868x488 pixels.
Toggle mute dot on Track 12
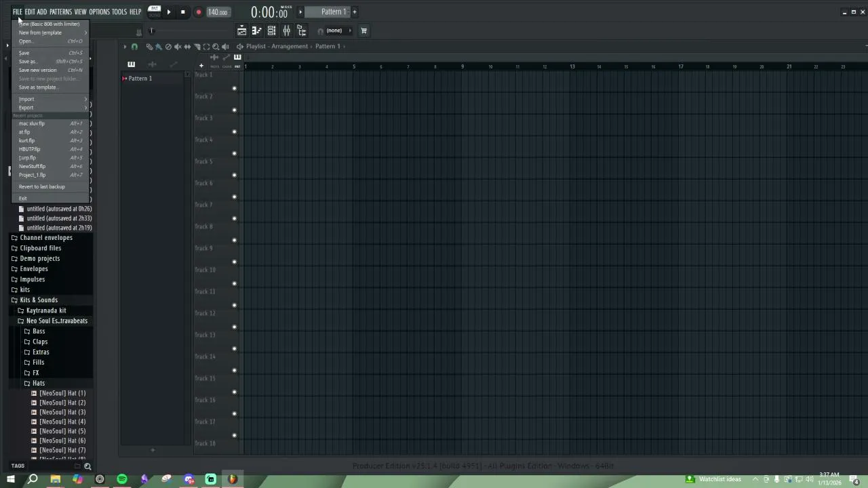click(x=235, y=327)
